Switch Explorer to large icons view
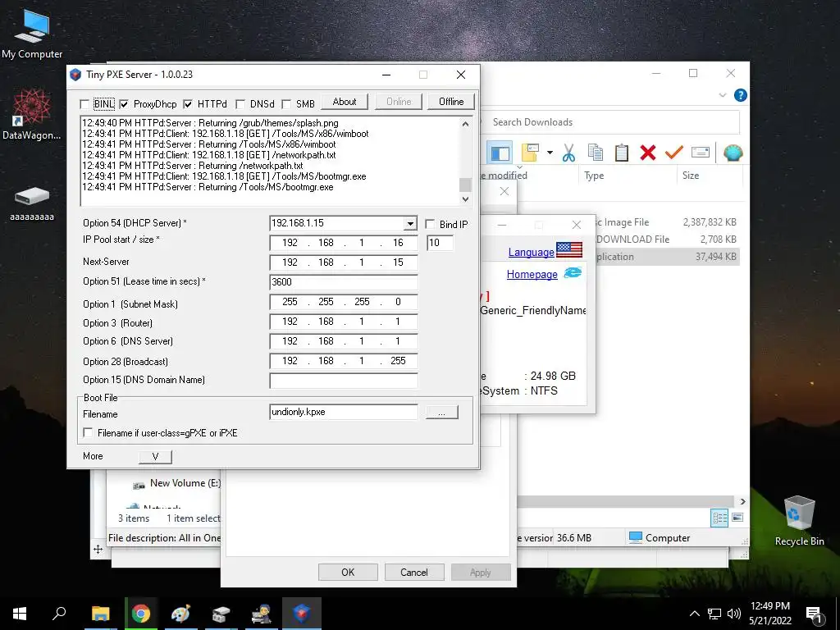The width and height of the screenshot is (840, 630). (x=737, y=518)
